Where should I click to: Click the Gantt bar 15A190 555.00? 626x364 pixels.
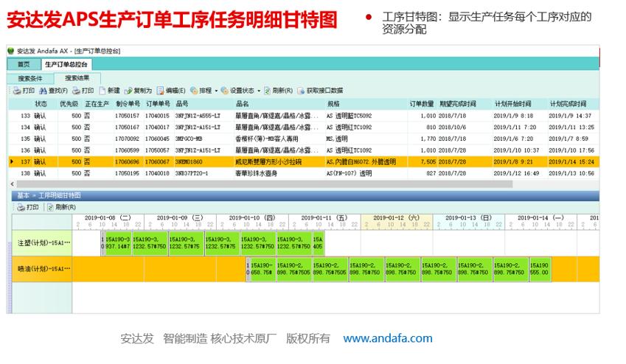pyautogui.click(x=540, y=269)
